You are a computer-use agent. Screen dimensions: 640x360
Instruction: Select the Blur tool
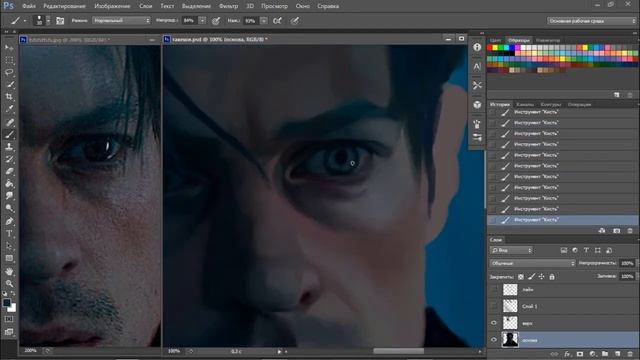9,196
